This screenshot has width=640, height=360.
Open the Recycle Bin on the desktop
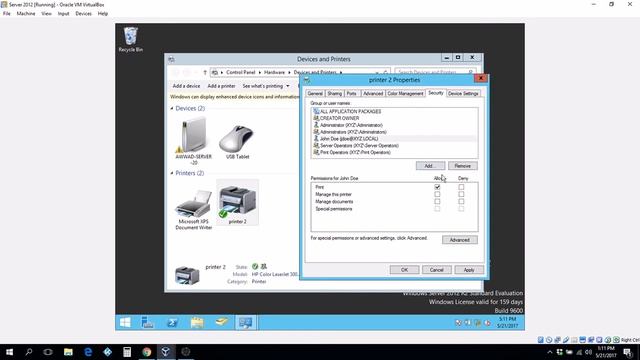point(131,39)
